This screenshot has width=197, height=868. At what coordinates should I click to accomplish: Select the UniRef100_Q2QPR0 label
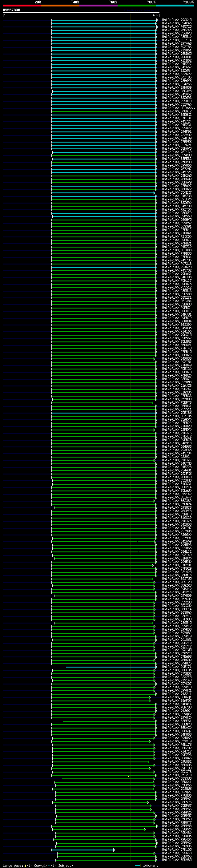pyautogui.click(x=177, y=829)
